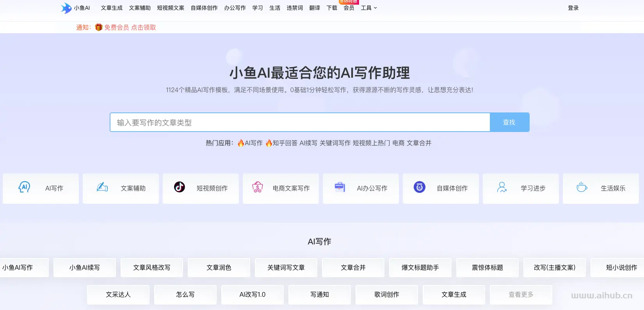Click the 怎么写 template button
Image resolution: width=644 pixels, height=310 pixels.
pyautogui.click(x=185, y=294)
